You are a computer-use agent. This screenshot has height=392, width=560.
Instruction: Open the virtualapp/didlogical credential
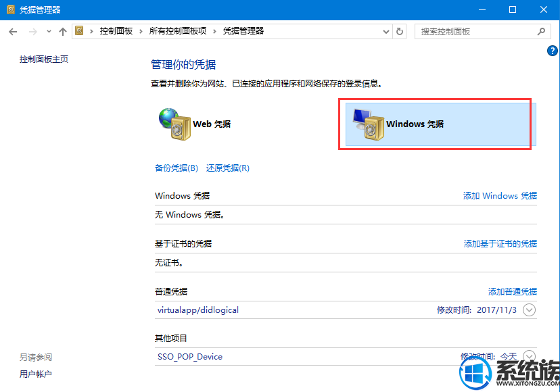pyautogui.click(x=198, y=310)
